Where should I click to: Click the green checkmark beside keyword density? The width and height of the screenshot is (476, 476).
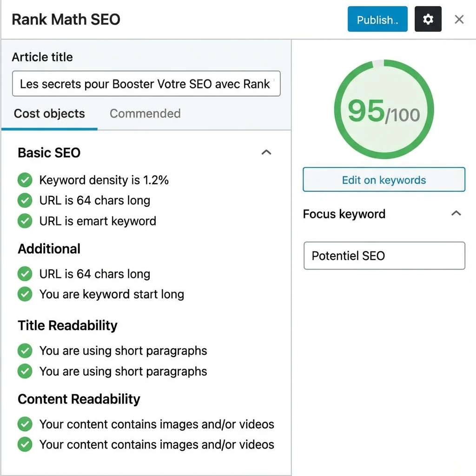tap(25, 180)
